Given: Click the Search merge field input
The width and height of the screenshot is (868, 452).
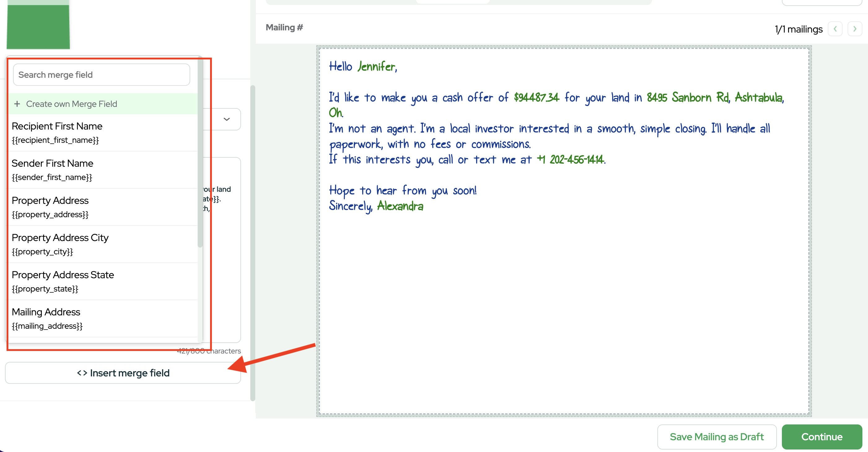Looking at the screenshot, I should pyautogui.click(x=101, y=74).
